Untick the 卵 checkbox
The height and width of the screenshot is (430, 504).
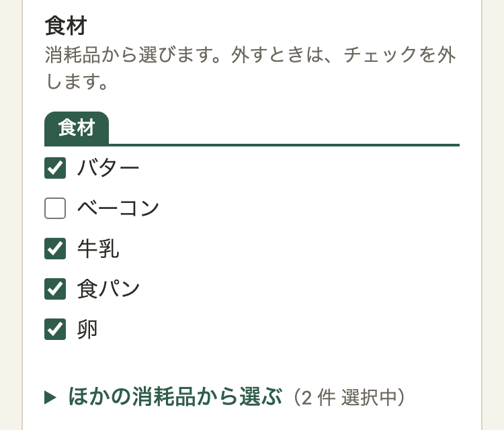[x=55, y=329]
